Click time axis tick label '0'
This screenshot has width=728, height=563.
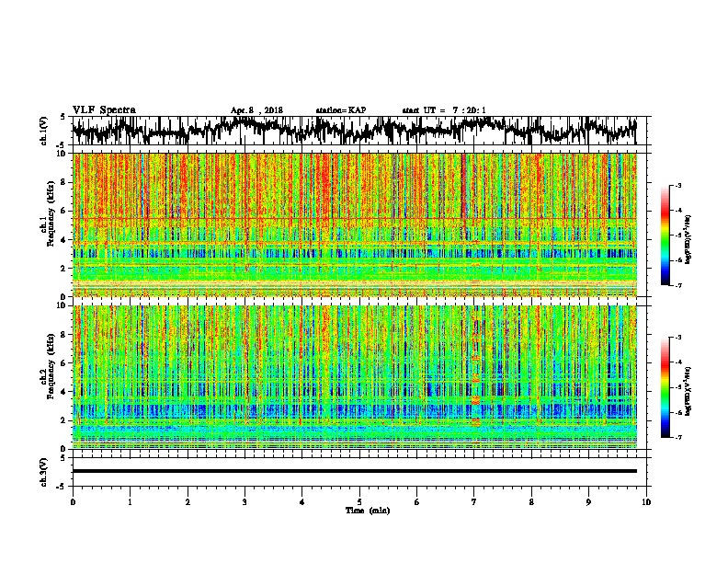coord(73,502)
